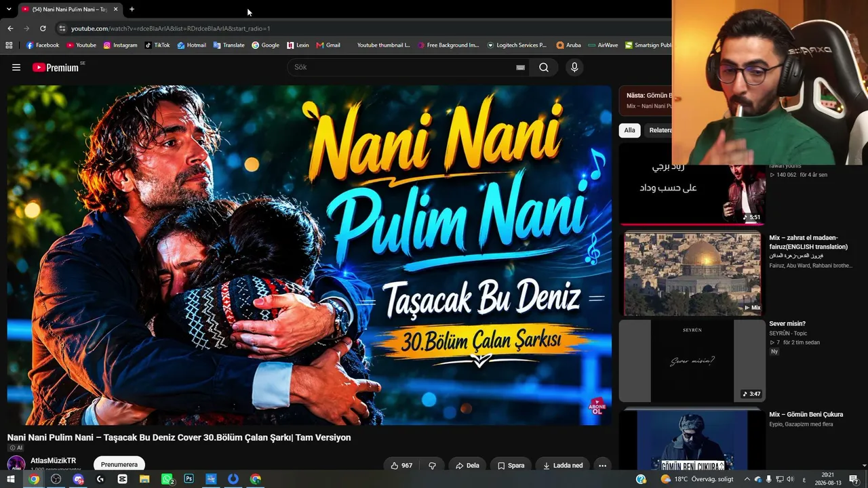
Task: Open more actions three-dot menu
Action: [x=602, y=466]
